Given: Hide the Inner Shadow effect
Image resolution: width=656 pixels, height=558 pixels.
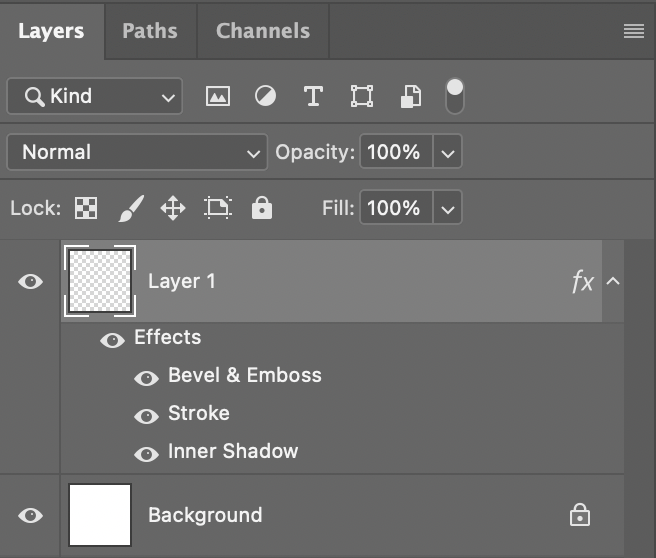Looking at the screenshot, I should tap(146, 454).
